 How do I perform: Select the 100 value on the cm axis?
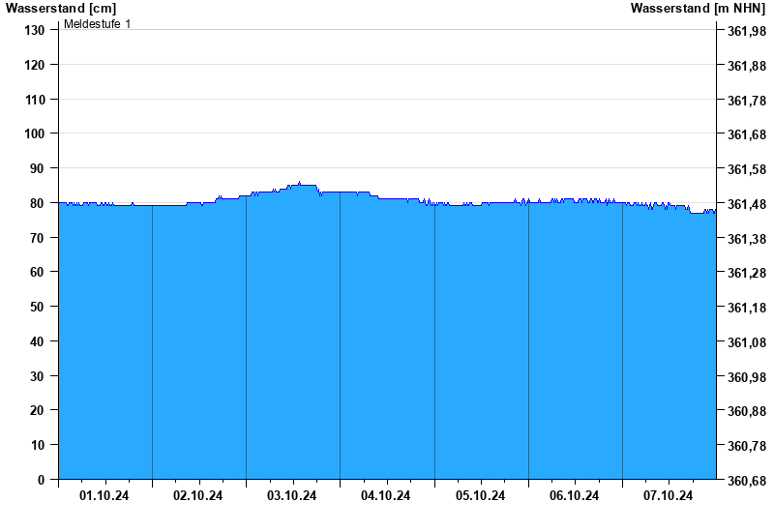pos(34,133)
